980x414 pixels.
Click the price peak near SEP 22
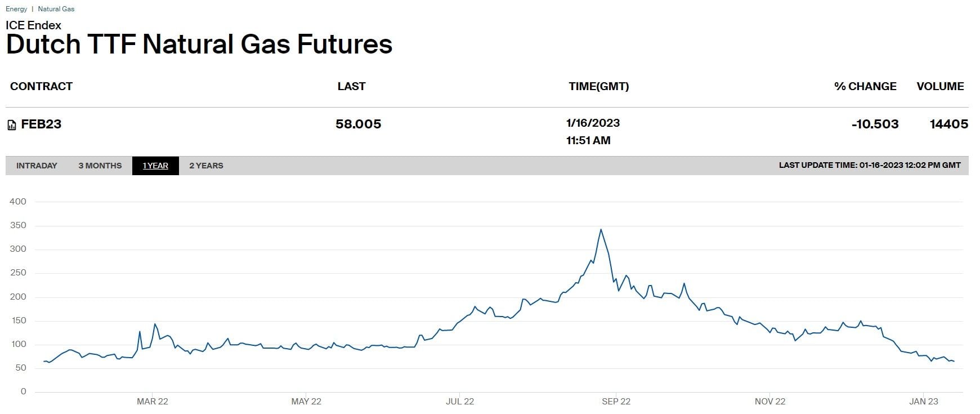click(x=601, y=229)
